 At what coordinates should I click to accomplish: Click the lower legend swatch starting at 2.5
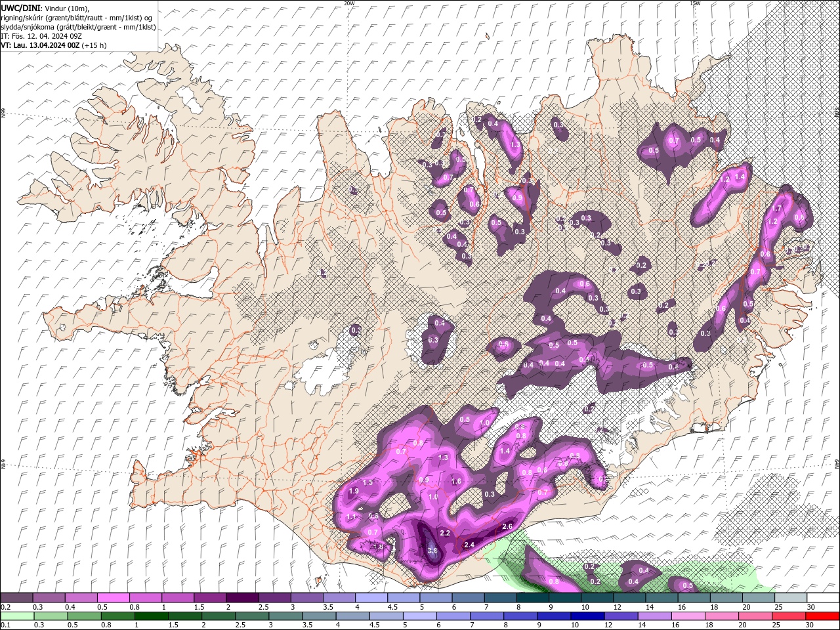coord(251,616)
